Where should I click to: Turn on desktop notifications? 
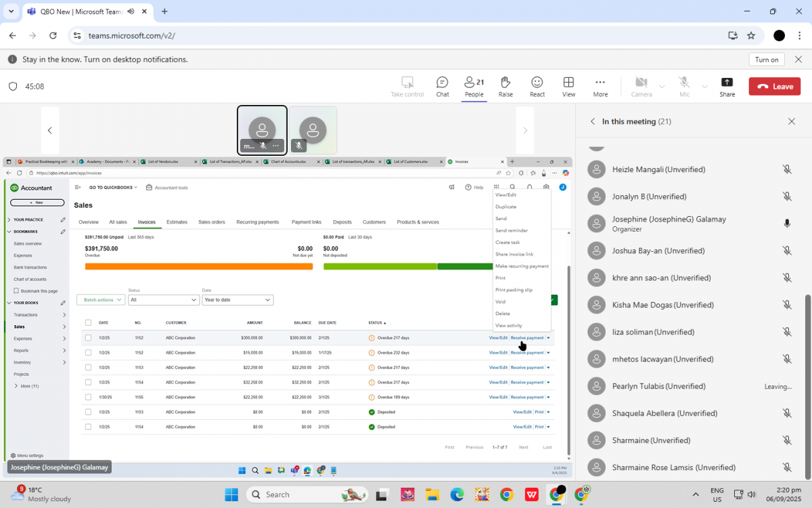pos(767,60)
